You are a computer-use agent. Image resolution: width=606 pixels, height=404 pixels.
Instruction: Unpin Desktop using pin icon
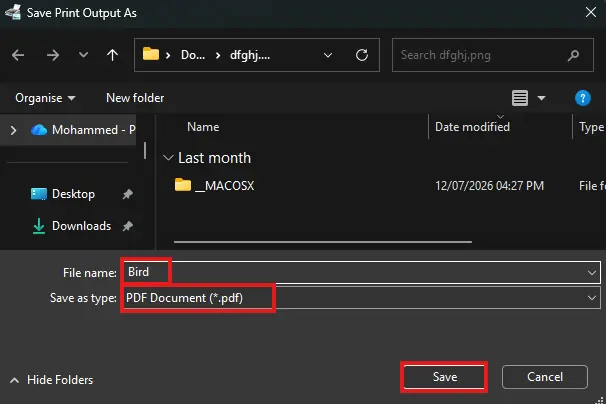click(128, 194)
